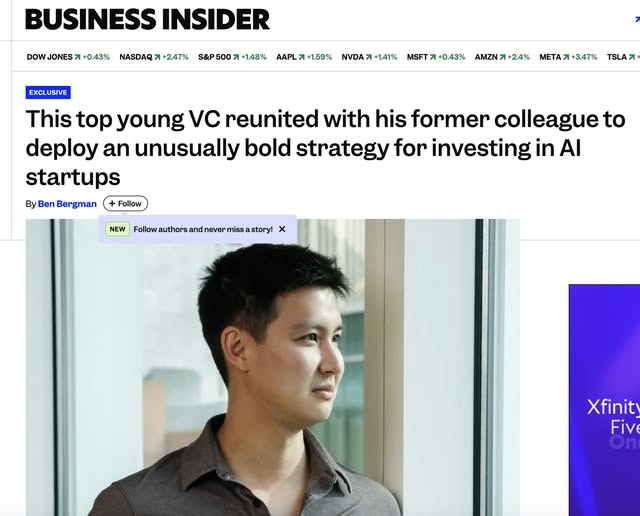This screenshot has height=516, width=640.
Task: Click the NEW label in tooltip
Action: click(x=117, y=229)
